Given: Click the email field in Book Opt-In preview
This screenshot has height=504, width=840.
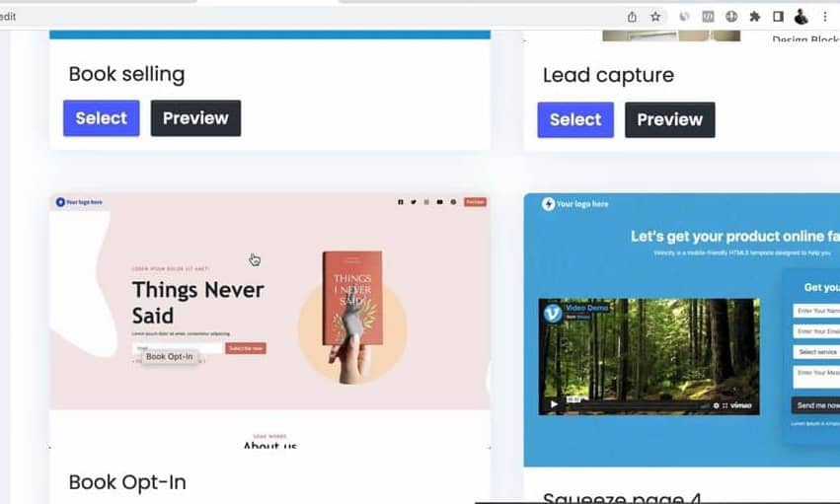Looking at the screenshot, I should click(x=178, y=348).
